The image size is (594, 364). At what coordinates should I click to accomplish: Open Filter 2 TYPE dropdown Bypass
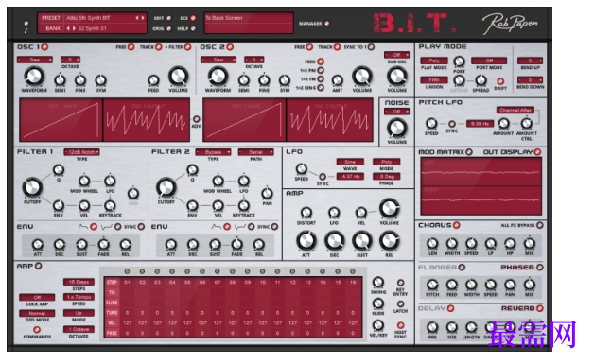tap(213, 152)
